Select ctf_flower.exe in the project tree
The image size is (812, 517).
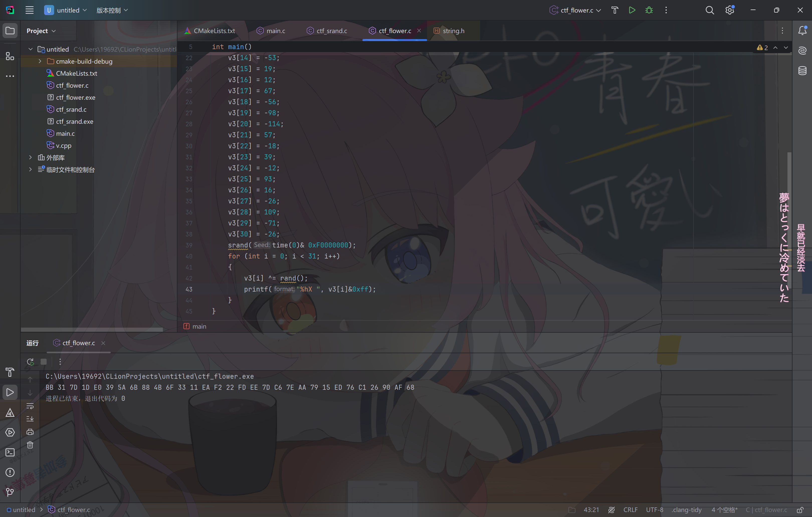pos(75,97)
